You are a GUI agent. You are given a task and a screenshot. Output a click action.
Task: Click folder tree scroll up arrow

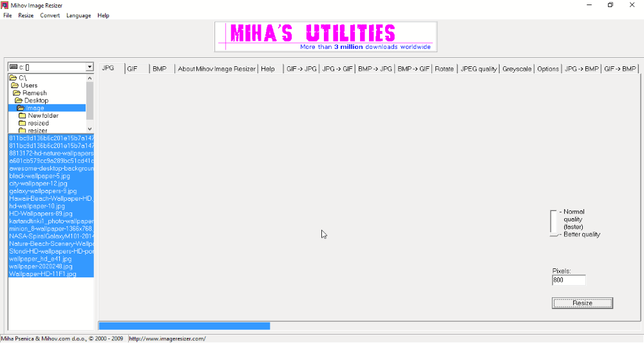pos(90,78)
